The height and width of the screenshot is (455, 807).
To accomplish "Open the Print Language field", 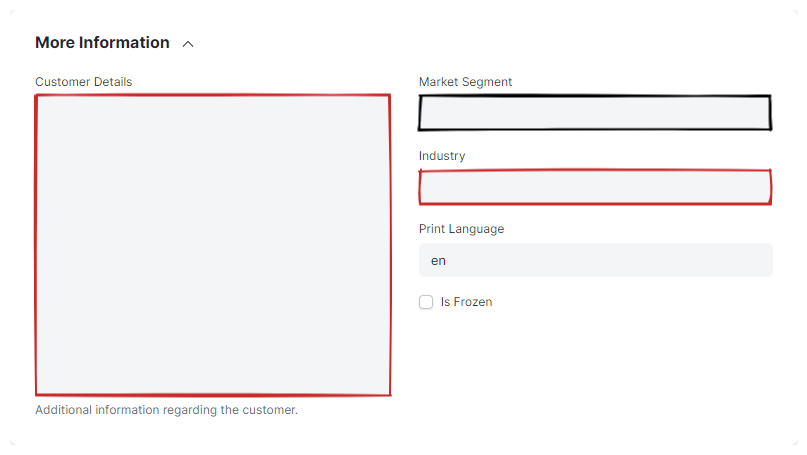I will coord(595,260).
